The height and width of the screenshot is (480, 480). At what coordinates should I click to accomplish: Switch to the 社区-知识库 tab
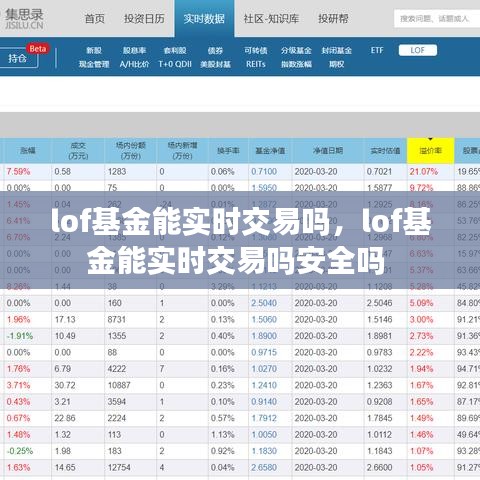[x=271, y=18]
